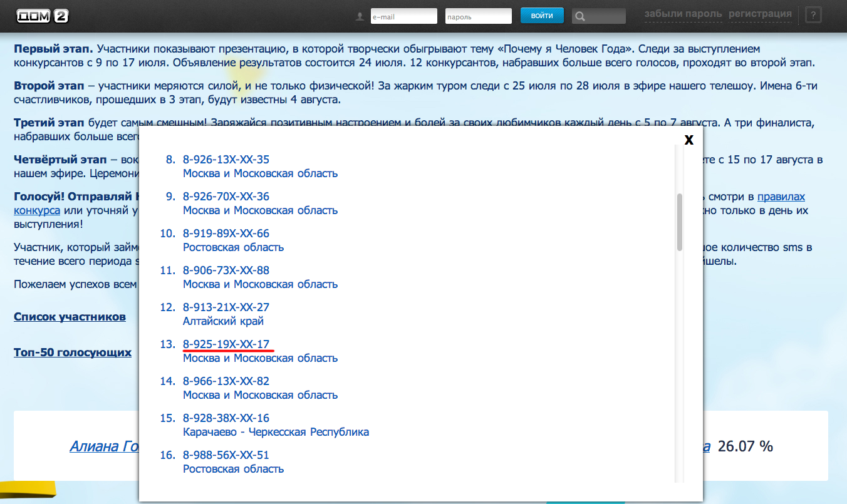The width and height of the screenshot is (847, 504).
Task: Open the регистрация link
Action: coord(760,14)
